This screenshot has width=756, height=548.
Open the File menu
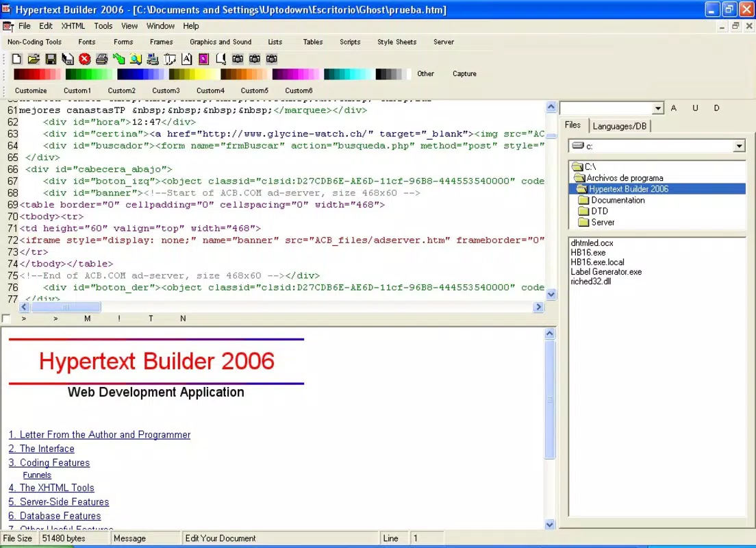click(x=25, y=26)
